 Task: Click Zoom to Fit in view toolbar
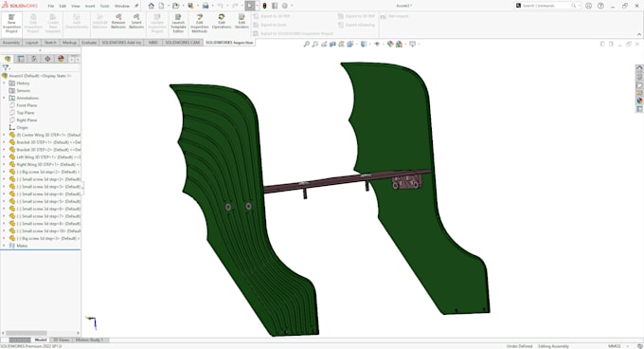(306, 44)
